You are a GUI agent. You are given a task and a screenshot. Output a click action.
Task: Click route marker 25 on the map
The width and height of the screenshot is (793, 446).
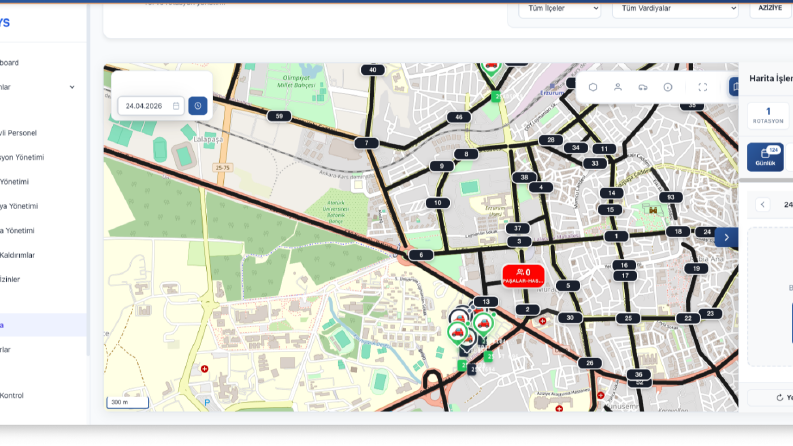point(628,318)
